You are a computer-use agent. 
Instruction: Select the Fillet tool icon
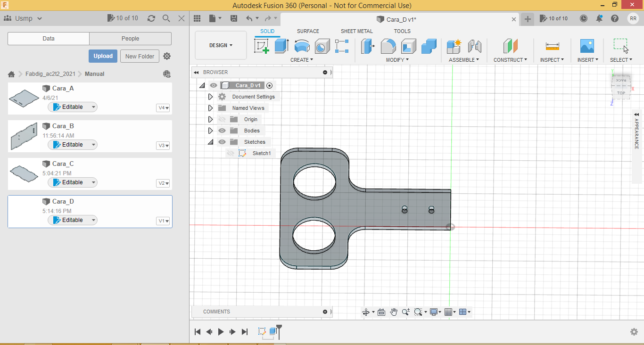point(388,46)
